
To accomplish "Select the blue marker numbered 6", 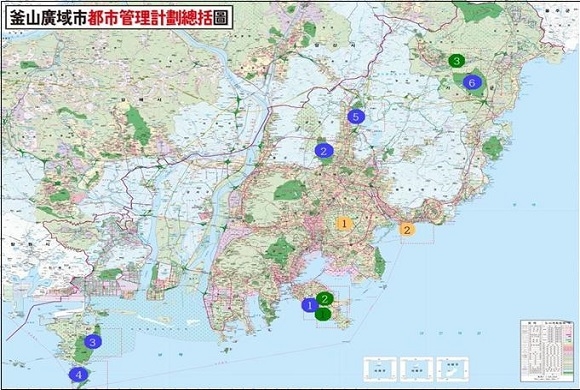I will tap(472, 83).
